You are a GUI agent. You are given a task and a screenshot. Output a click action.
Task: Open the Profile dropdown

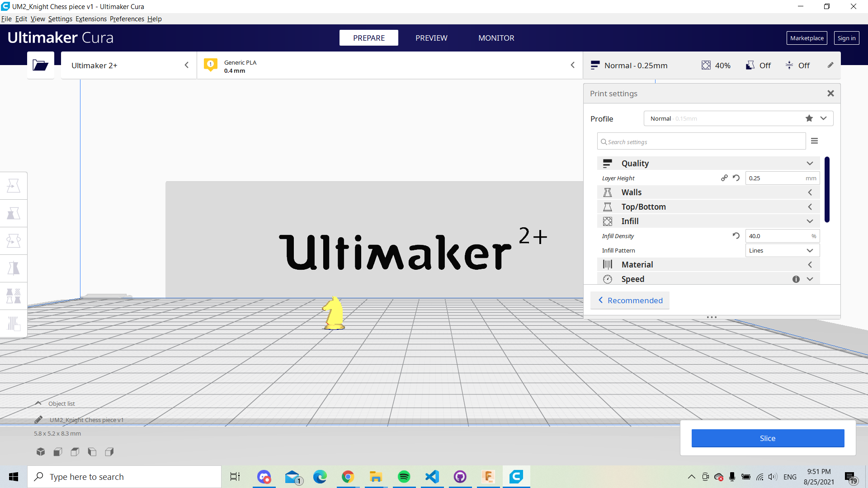click(738, 118)
